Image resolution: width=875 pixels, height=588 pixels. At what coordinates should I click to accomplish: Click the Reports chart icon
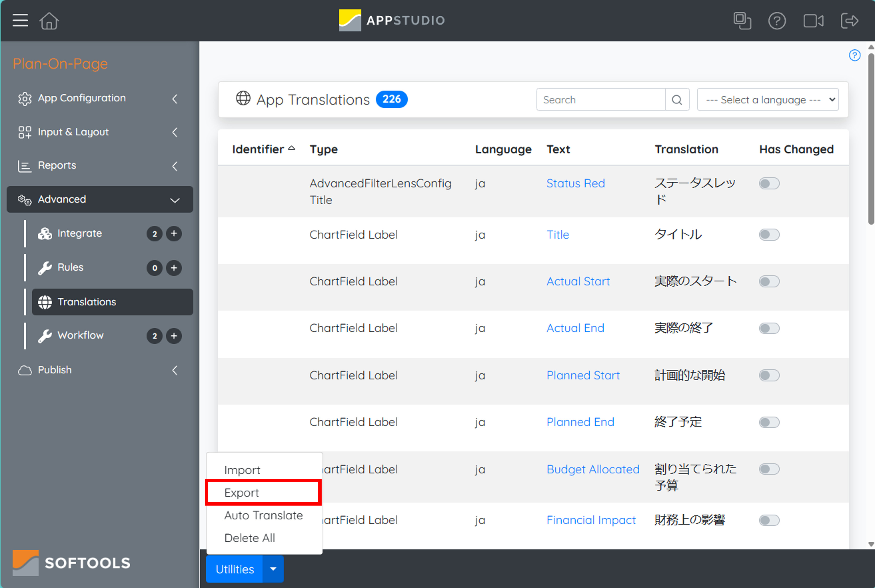[x=25, y=166]
